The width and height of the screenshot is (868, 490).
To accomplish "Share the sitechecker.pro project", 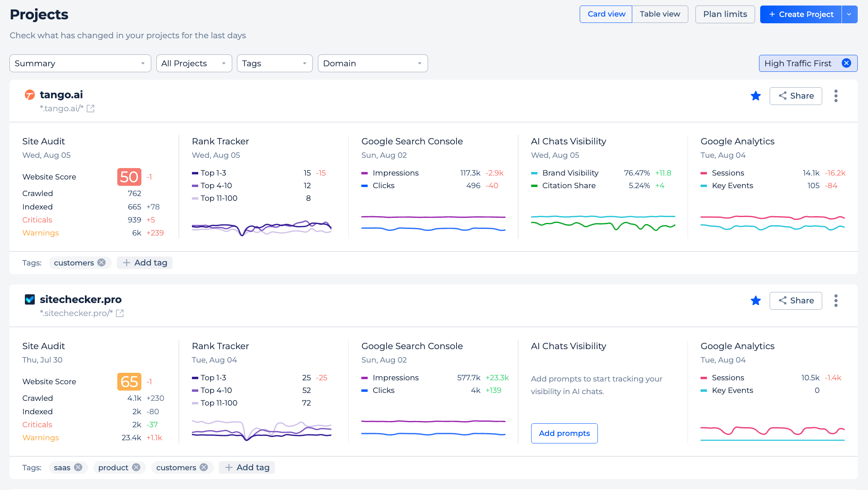I will pos(796,301).
